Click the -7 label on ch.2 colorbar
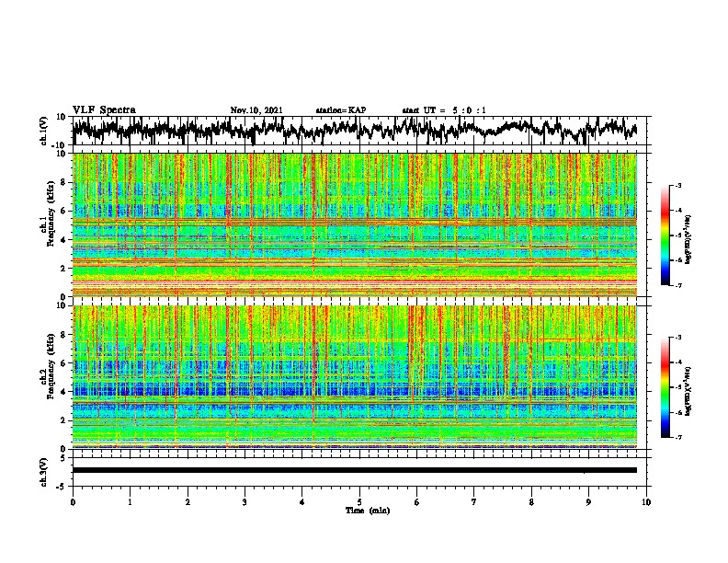 tap(677, 437)
